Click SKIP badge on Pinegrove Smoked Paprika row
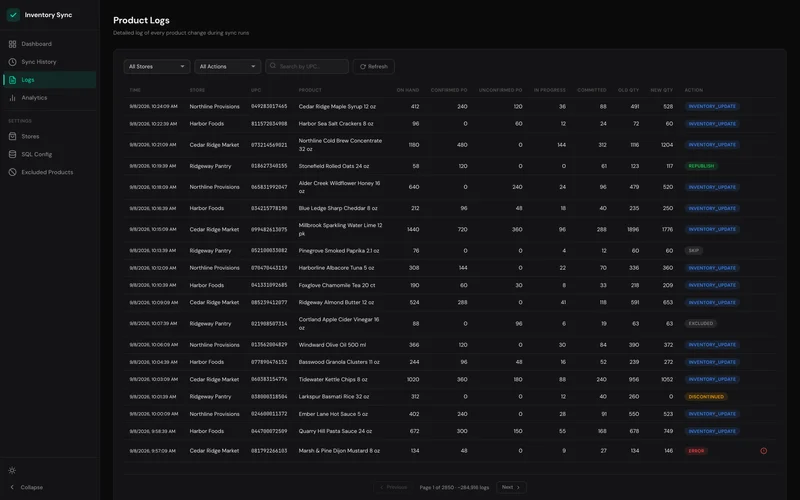 click(694, 251)
